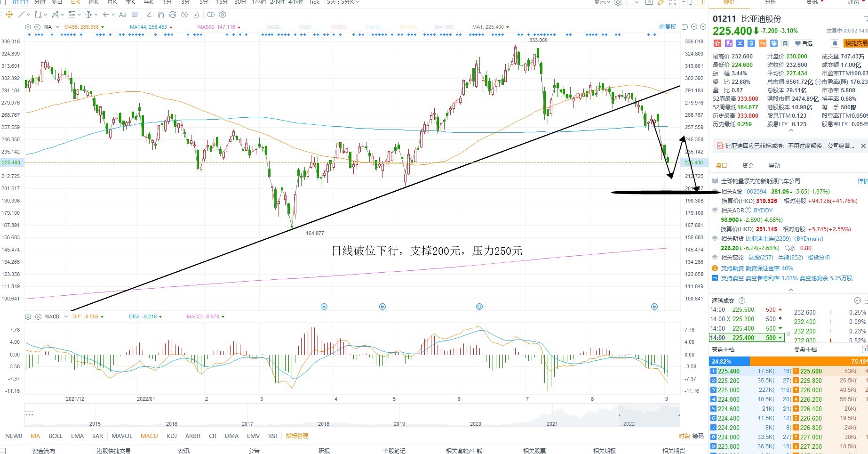The height and width of the screenshot is (454, 868).
Task: Open the 5天:5分K period dropdown
Action: 343,2
